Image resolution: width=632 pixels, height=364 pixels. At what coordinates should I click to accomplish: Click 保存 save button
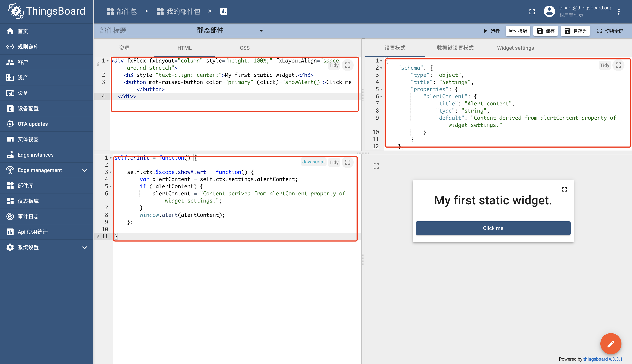tap(545, 31)
